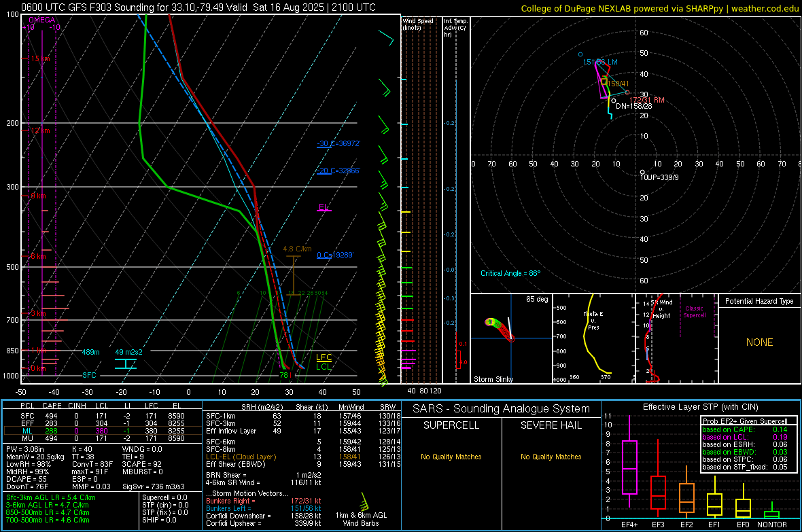Click the cyan effective inflow layer bracket
Viewport: 802px width, 532px height.
[x=125, y=363]
